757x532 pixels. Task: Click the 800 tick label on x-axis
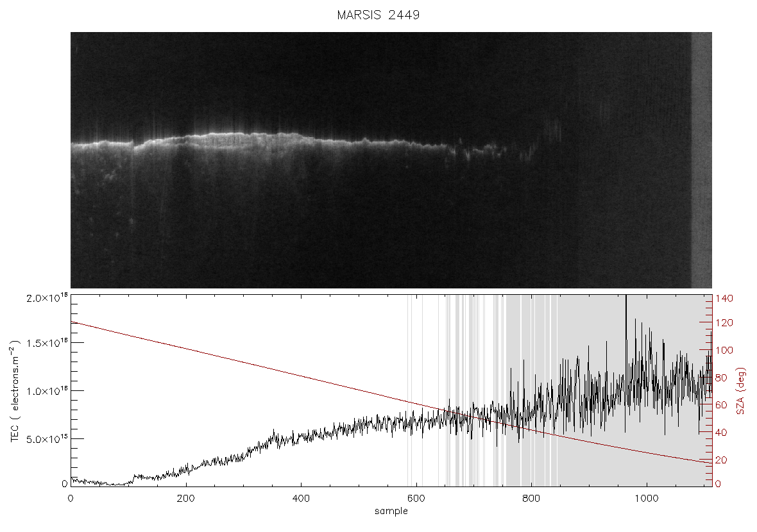tap(531, 498)
